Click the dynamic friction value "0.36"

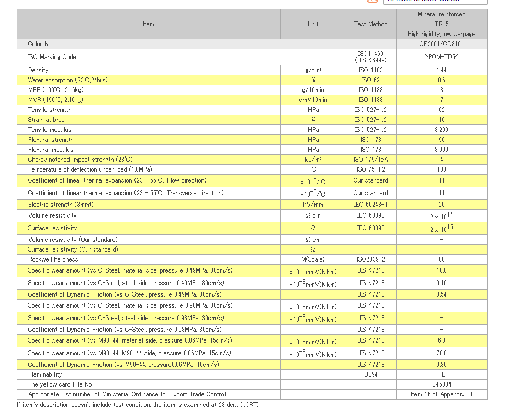pos(442,365)
